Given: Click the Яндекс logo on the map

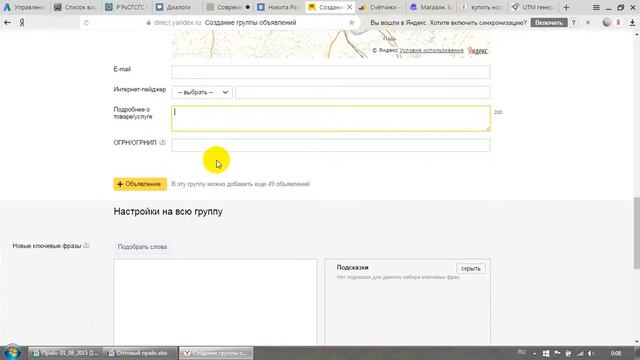Looking at the screenshot, I should [477, 51].
